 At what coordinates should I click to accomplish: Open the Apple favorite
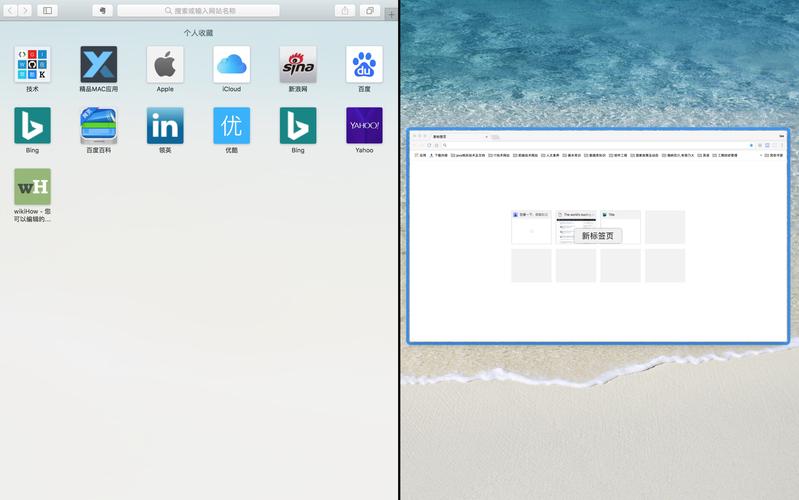click(165, 64)
